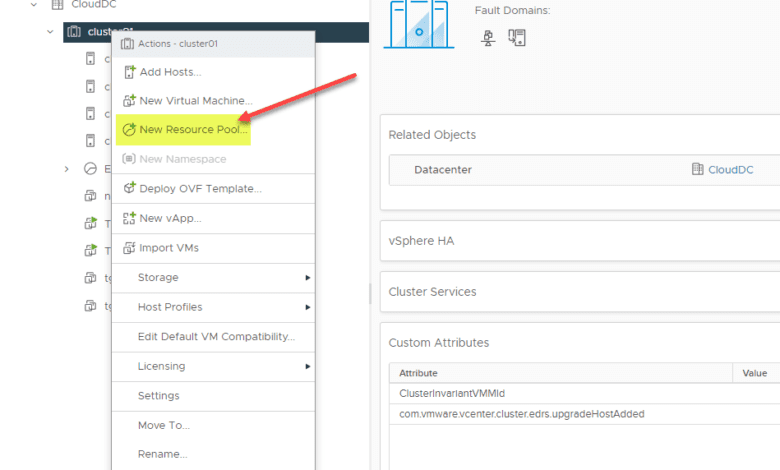Expand the vSphere HA card
This screenshot has width=780, height=470.
pos(580,241)
